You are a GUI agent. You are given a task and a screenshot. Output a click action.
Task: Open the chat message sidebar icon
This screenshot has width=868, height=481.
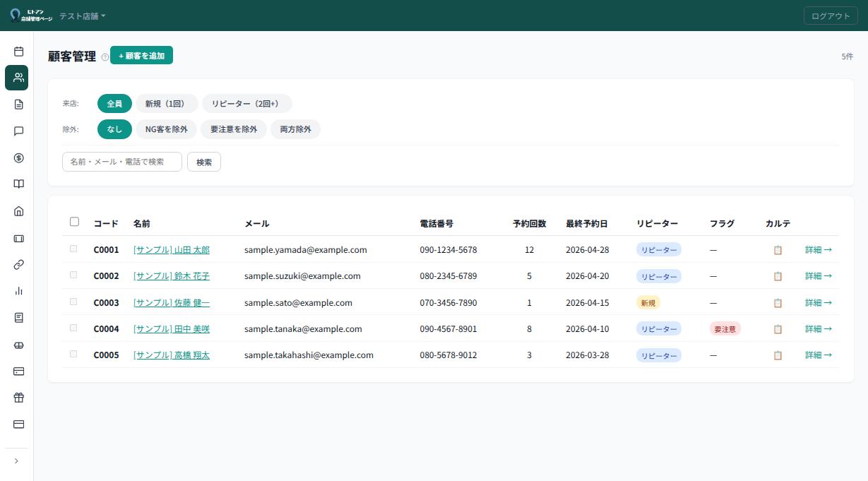pos(19,131)
